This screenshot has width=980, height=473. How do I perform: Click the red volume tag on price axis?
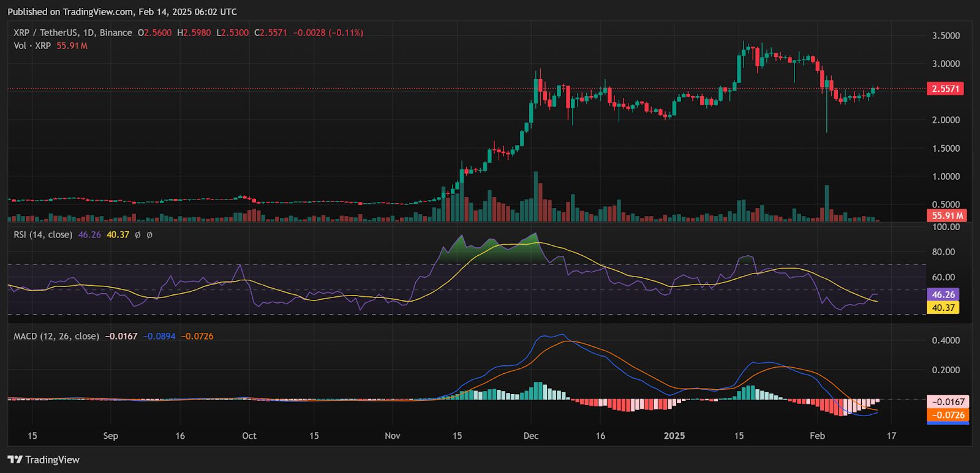(947, 215)
